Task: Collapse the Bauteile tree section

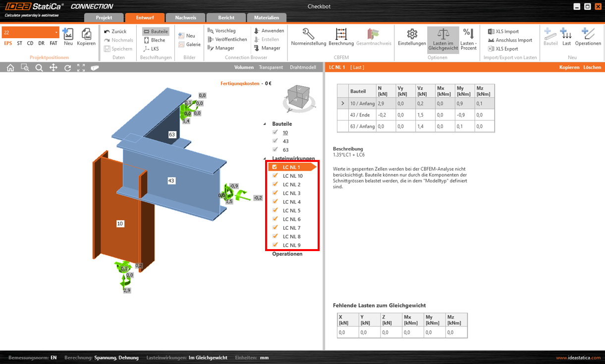Action: tap(265, 124)
